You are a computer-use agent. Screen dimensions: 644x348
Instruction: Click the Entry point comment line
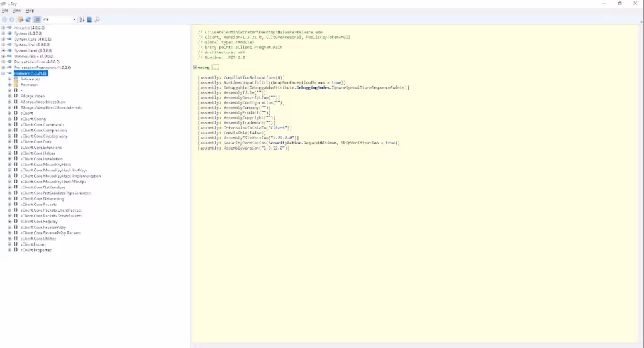240,47
